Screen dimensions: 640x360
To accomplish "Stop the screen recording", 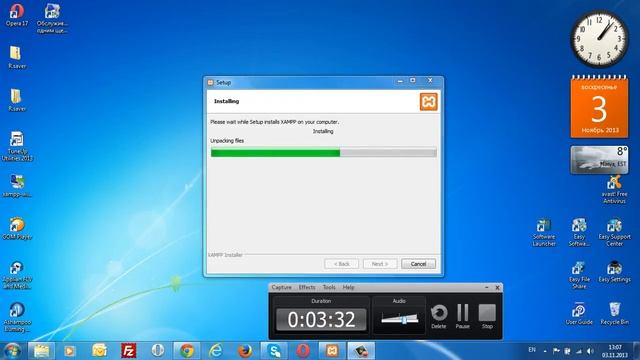I will coord(487,316).
